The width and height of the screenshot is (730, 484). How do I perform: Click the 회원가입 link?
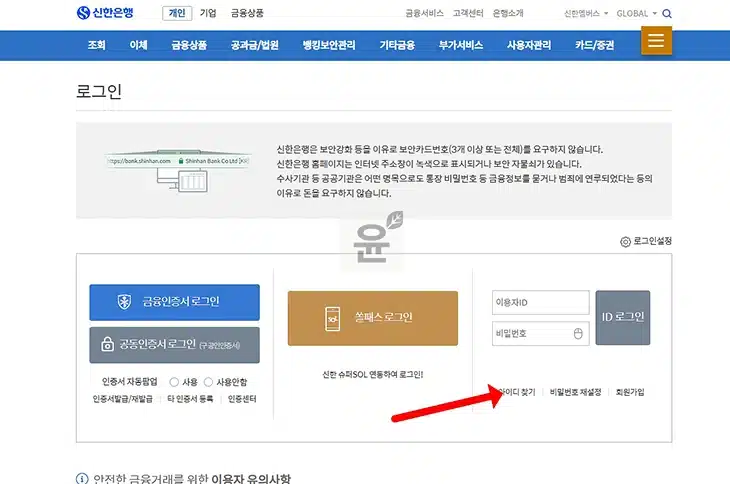pyautogui.click(x=630, y=392)
